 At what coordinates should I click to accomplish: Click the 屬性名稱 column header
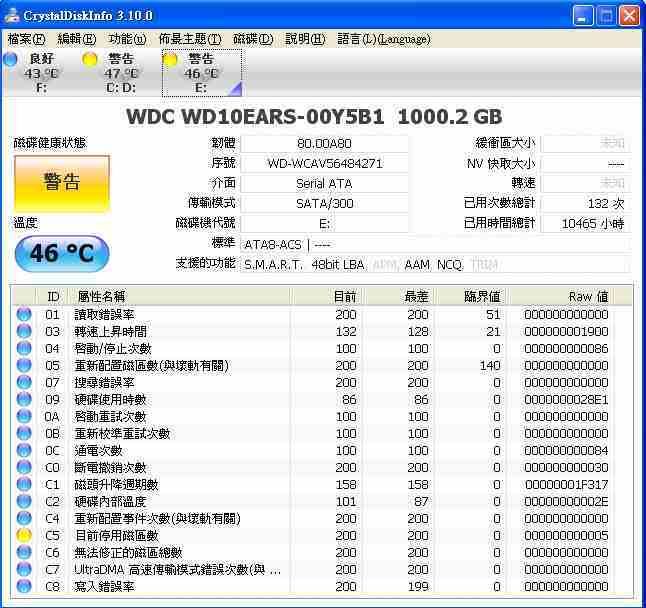tap(179, 296)
